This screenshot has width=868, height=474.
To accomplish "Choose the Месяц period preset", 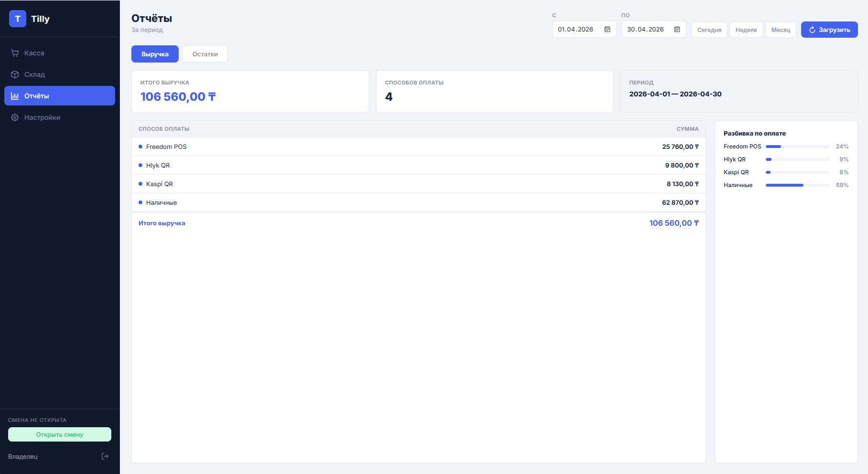I will click(781, 30).
